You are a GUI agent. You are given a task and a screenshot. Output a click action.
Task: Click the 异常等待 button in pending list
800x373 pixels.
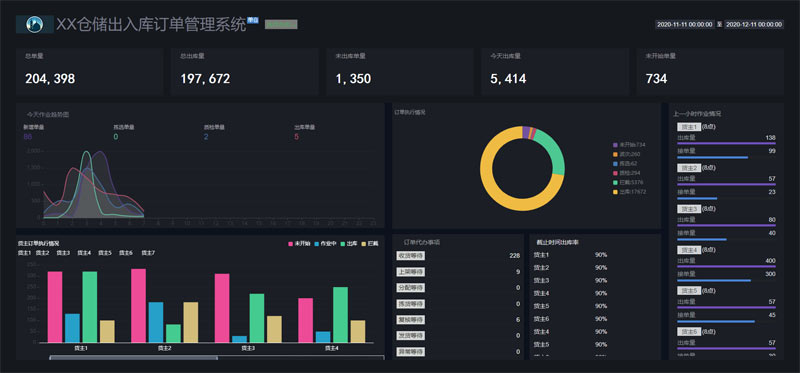(411, 352)
